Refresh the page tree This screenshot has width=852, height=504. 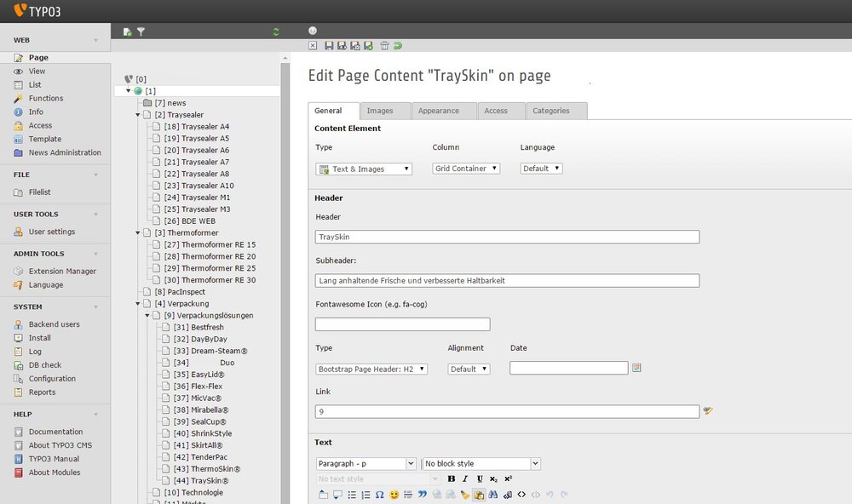(276, 32)
